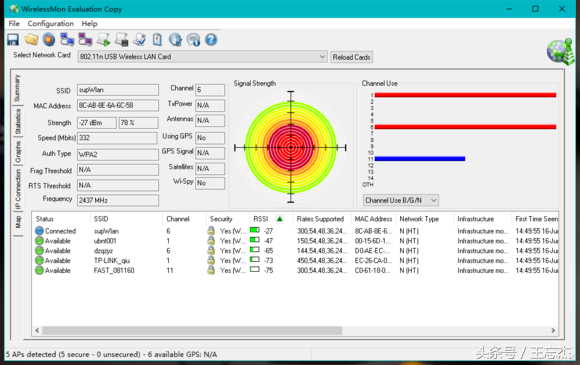Click the speech bubble info icon
Viewport: 580px width, 365px height.
click(193, 40)
